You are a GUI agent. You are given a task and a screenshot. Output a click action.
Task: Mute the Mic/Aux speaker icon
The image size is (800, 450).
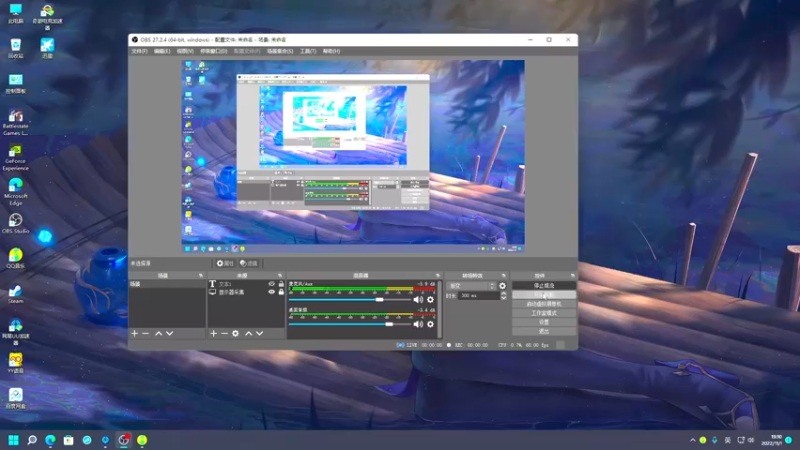click(x=418, y=299)
